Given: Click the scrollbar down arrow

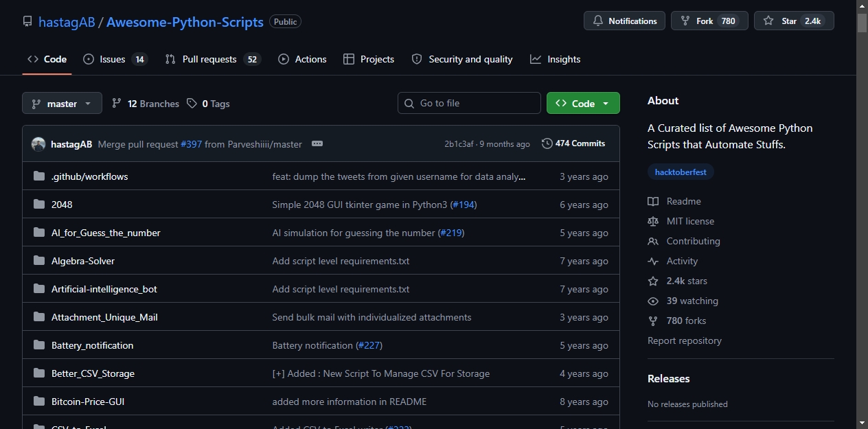Looking at the screenshot, I should 862,423.
